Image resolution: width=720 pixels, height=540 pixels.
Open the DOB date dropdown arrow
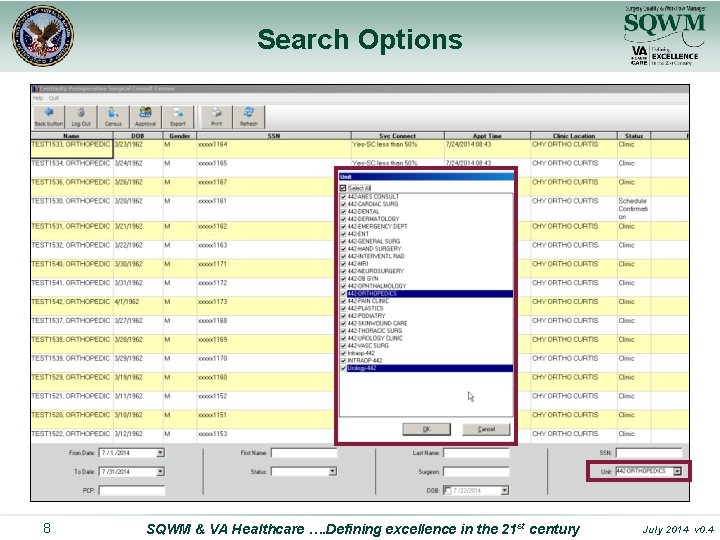(505, 490)
